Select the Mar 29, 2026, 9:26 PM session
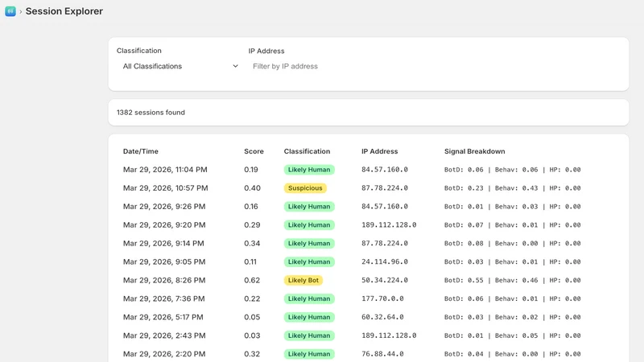 [x=369, y=207]
